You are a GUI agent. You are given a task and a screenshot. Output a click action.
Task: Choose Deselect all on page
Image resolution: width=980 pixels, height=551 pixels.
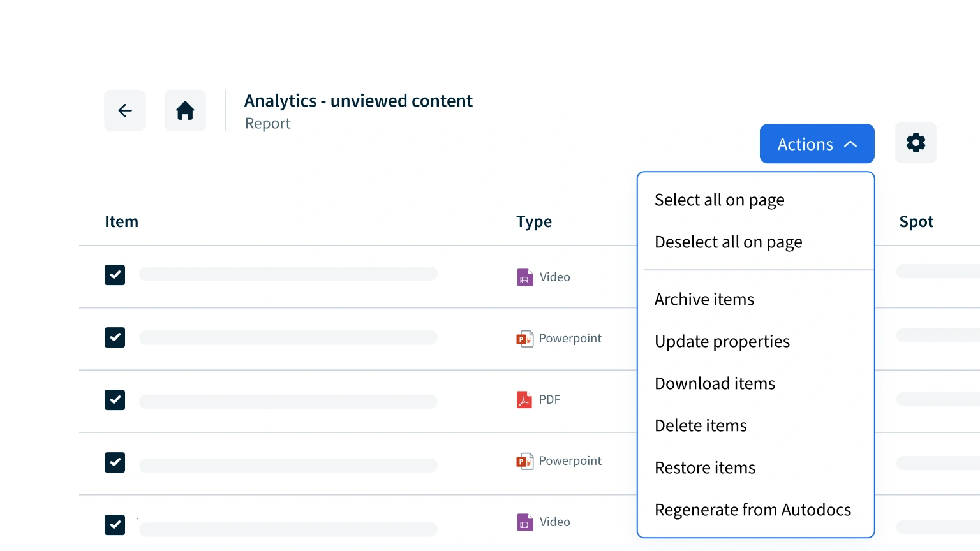tap(728, 242)
